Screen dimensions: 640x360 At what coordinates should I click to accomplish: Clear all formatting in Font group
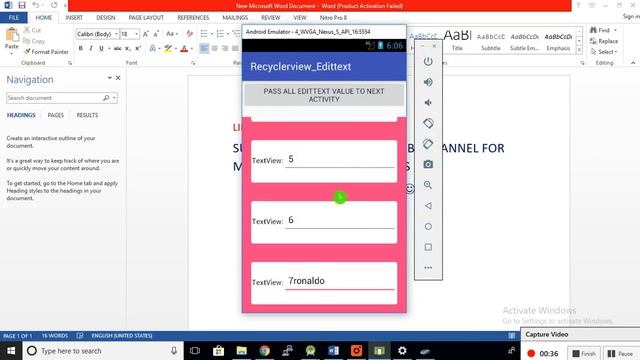pyautogui.click(x=190, y=34)
